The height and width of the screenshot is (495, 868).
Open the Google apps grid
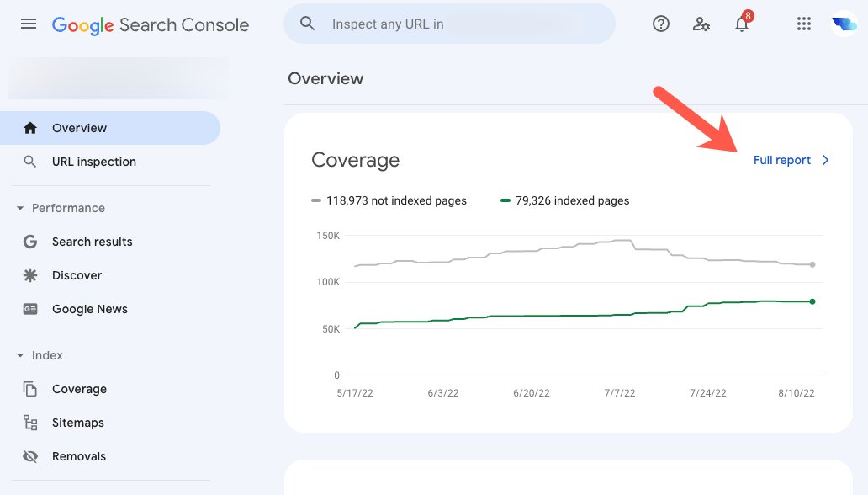804,24
